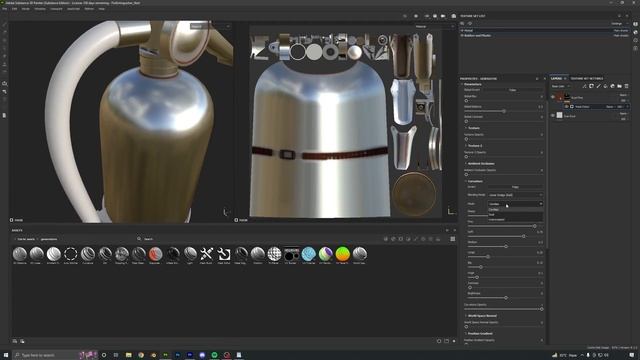Collapse the Texture section

point(473,128)
